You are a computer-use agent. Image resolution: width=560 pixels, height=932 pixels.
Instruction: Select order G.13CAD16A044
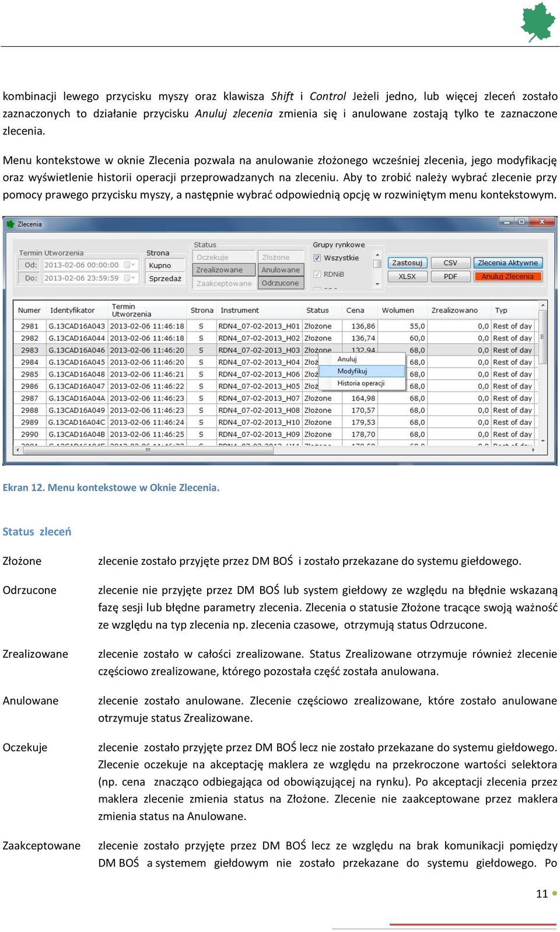coord(76,338)
